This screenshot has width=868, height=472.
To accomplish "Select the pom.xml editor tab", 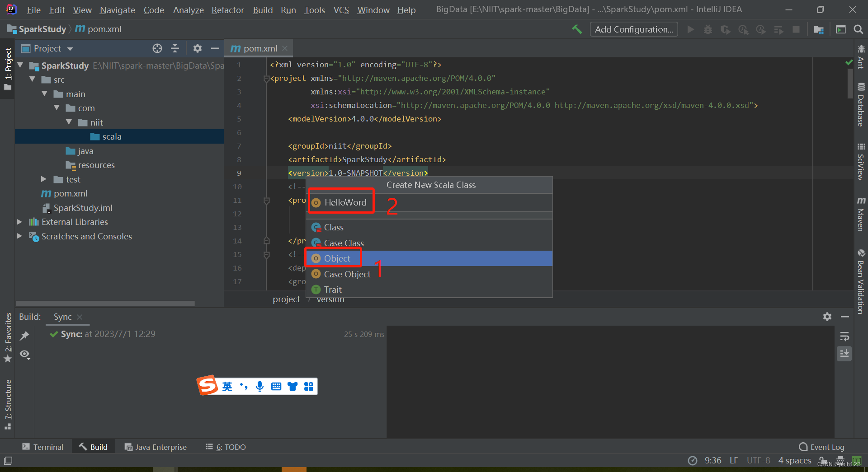I will point(259,48).
